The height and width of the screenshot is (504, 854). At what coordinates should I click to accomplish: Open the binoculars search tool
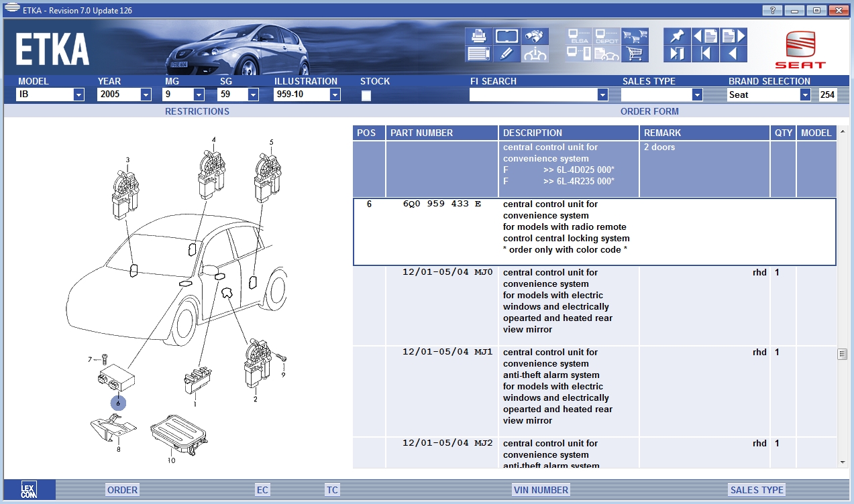click(x=535, y=36)
